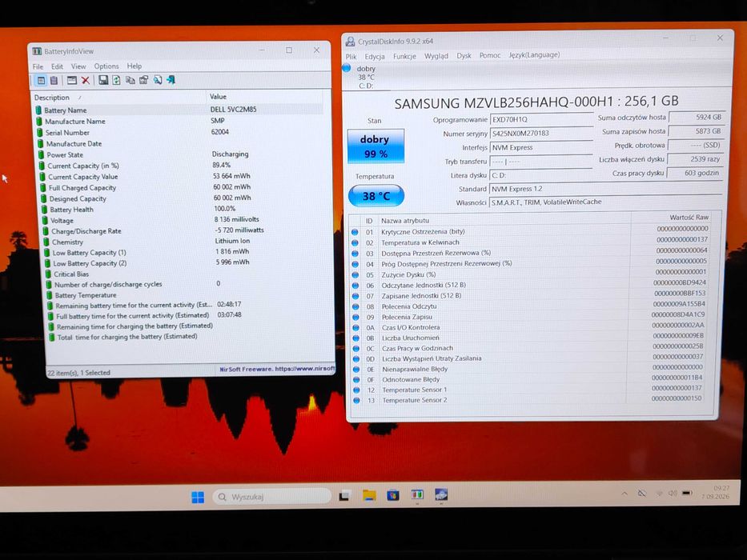Viewport: 747px width, 560px height.
Task: Sort by the Description column header
Action: [119, 97]
